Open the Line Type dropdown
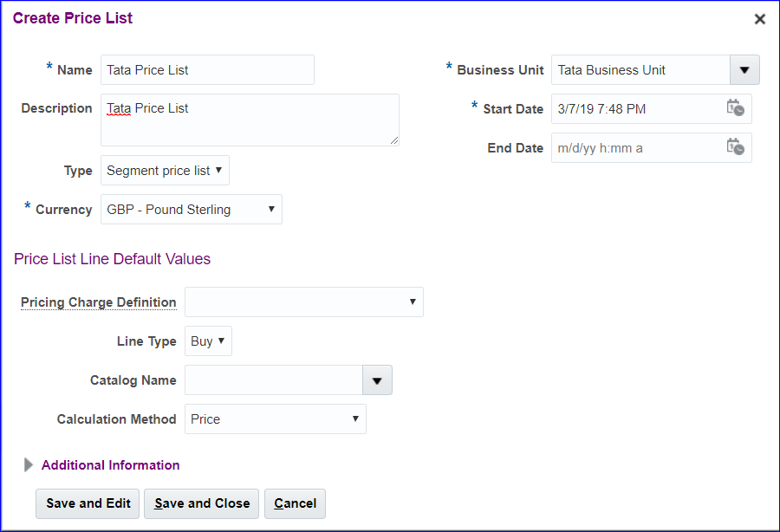This screenshot has height=532, width=780. point(208,341)
